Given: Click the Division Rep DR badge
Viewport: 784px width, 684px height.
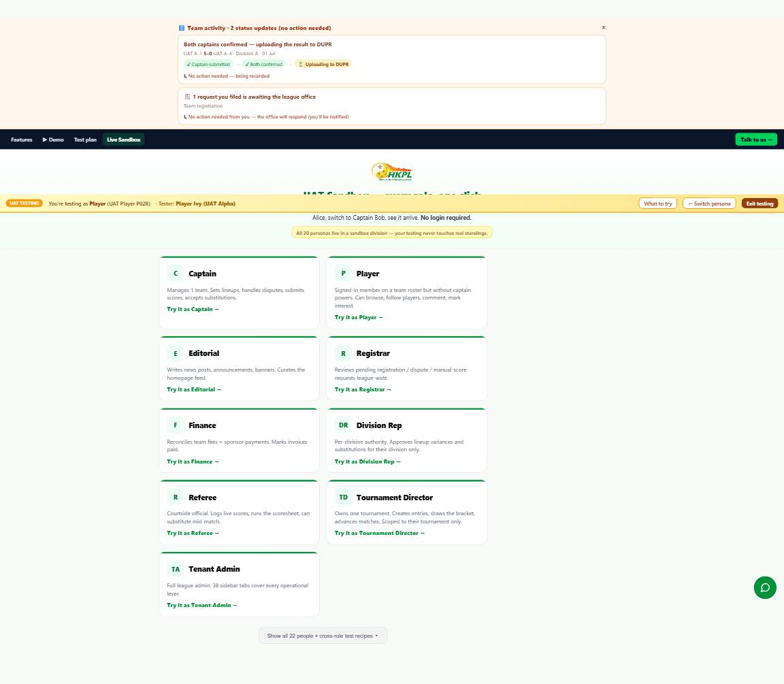Looking at the screenshot, I should (x=343, y=425).
